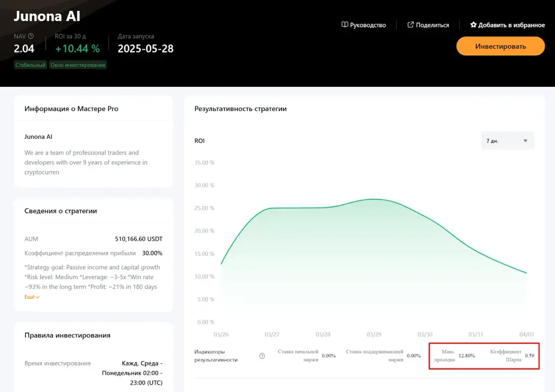
Task: Click the Стабильный tag
Action: [30, 65]
